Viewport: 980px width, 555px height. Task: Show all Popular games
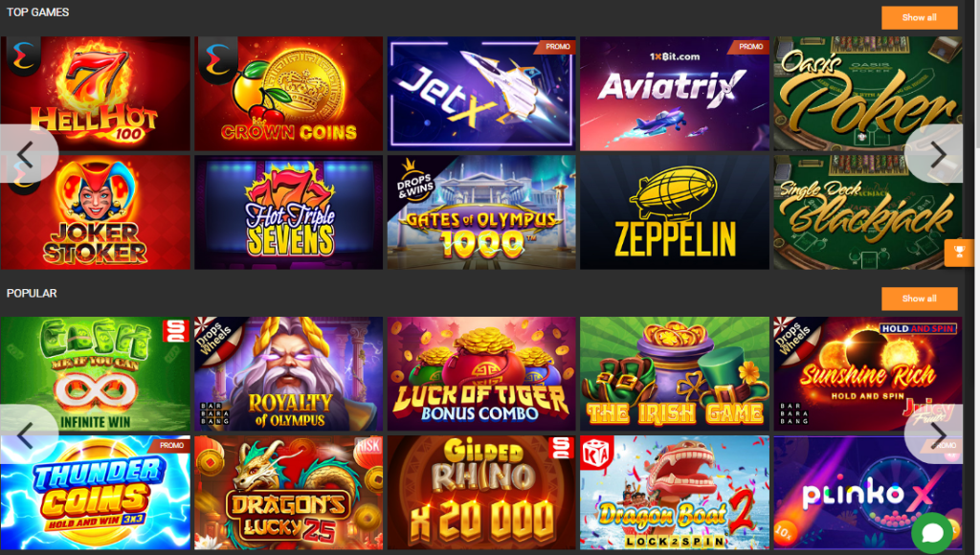[919, 299]
